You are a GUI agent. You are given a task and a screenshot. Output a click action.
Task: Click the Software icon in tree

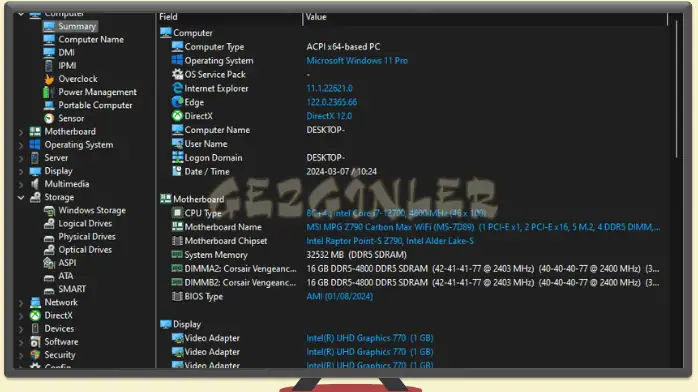pos(35,342)
